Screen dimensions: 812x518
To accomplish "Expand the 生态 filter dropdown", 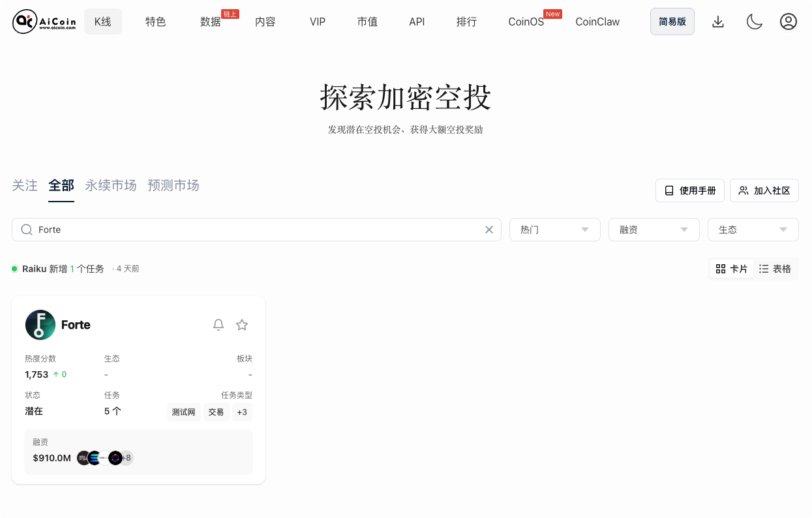I will [753, 230].
